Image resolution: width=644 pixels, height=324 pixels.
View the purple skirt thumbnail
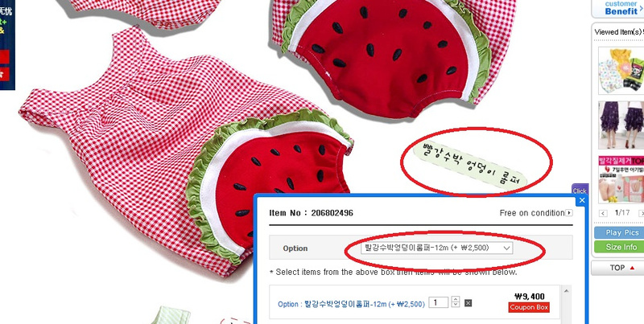(x=621, y=125)
